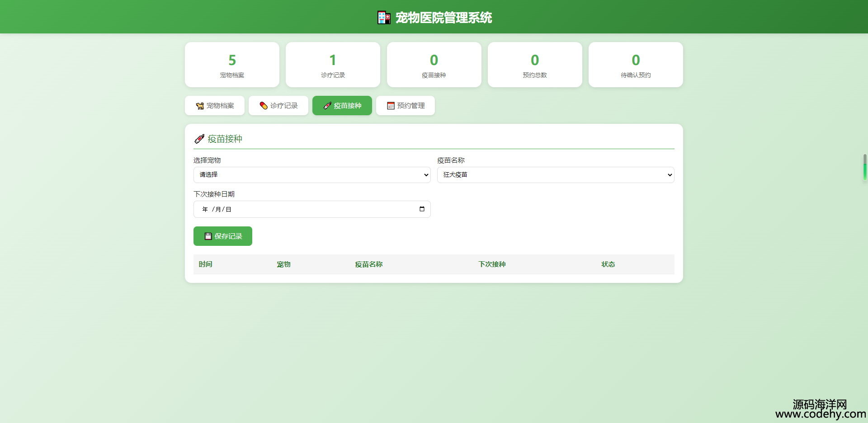Open the 预约管理 tab

(x=406, y=106)
